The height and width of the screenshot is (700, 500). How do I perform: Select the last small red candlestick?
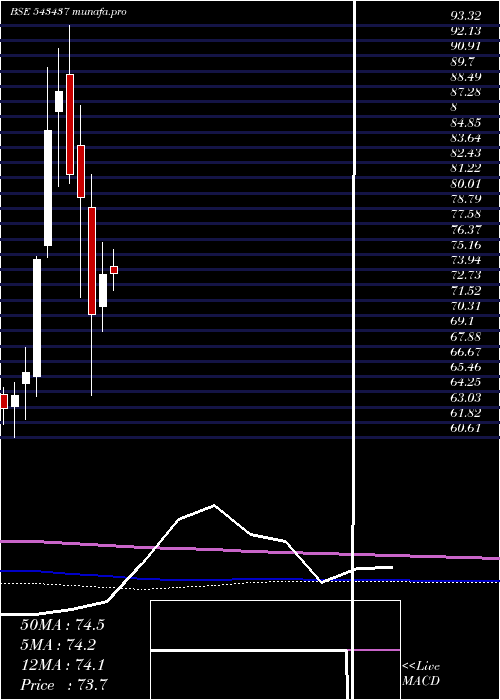[x=114, y=270]
